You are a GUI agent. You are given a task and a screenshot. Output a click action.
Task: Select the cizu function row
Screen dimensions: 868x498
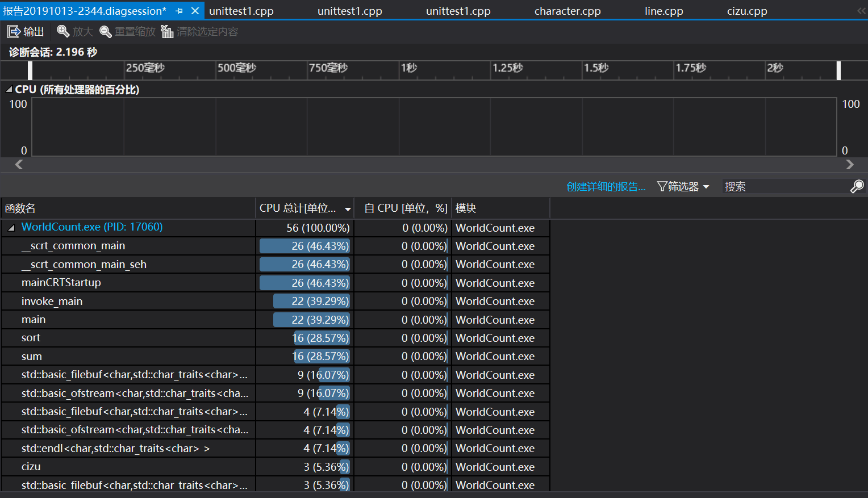[x=275, y=467]
